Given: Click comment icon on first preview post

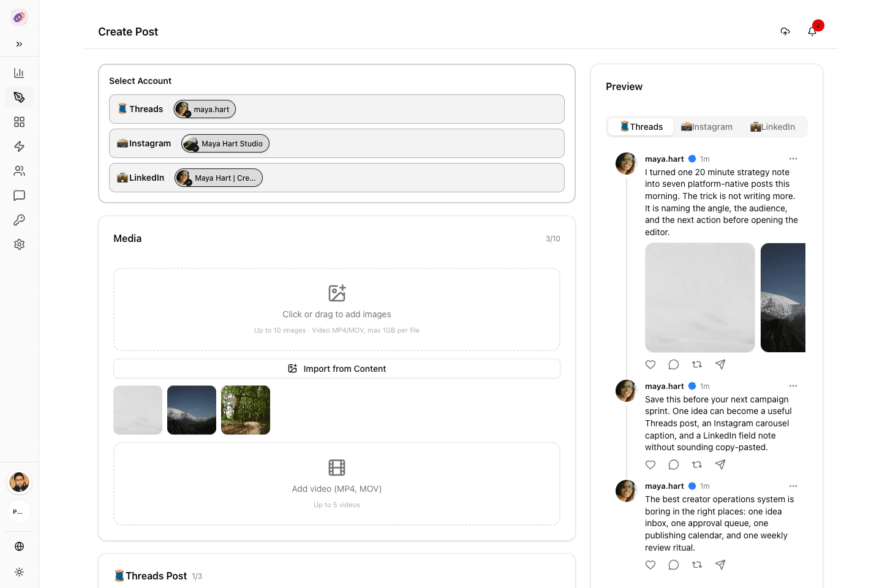Looking at the screenshot, I should (674, 364).
